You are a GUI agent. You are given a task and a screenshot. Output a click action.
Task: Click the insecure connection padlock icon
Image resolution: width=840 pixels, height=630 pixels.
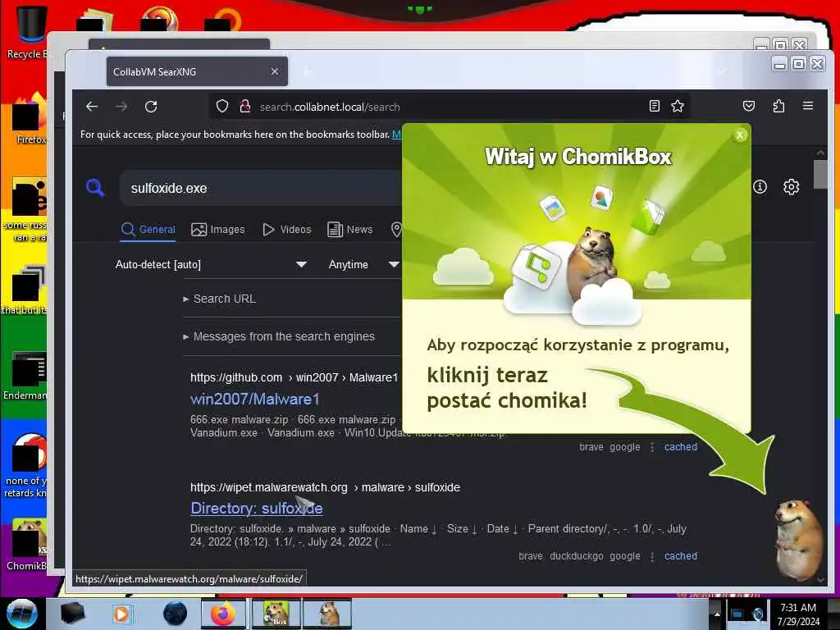tap(244, 106)
